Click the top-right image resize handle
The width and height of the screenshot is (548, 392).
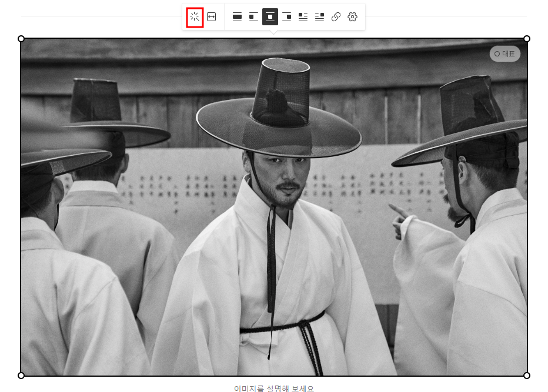[527, 39]
